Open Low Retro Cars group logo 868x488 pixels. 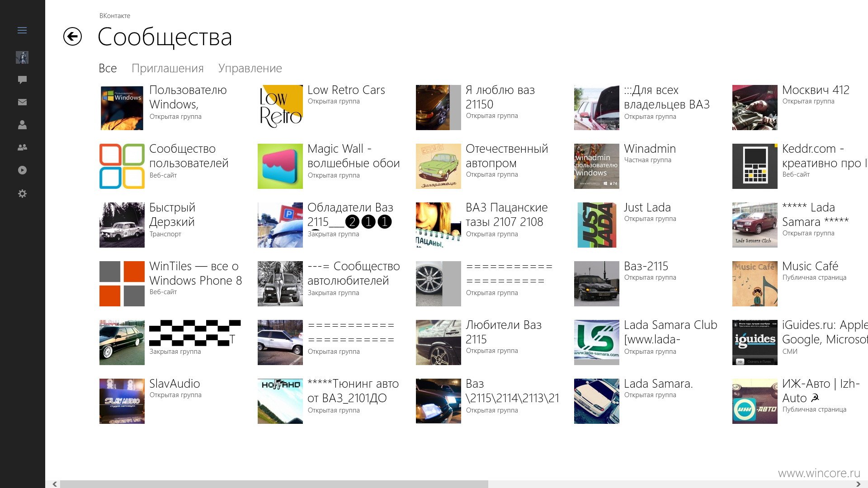pos(280,108)
